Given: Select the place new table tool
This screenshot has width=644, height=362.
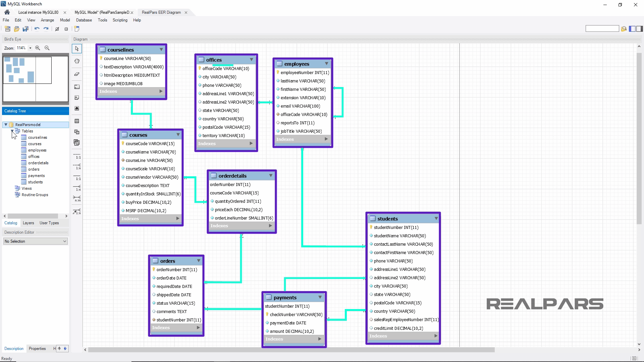Looking at the screenshot, I should [x=76, y=121].
